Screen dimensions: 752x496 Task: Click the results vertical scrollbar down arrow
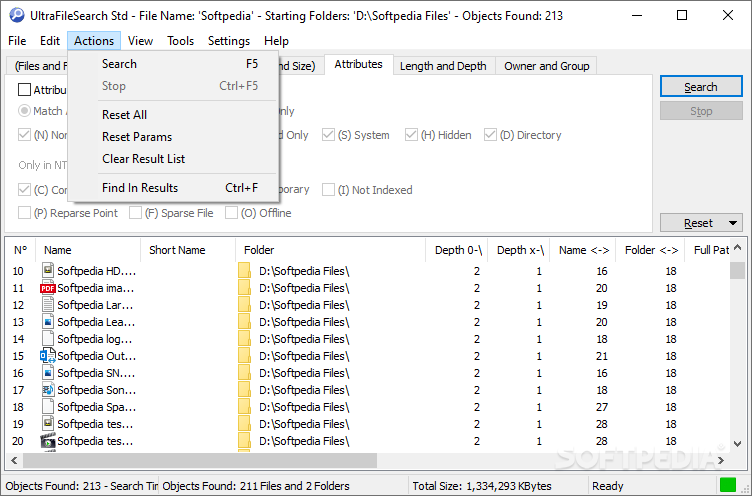tap(738, 444)
